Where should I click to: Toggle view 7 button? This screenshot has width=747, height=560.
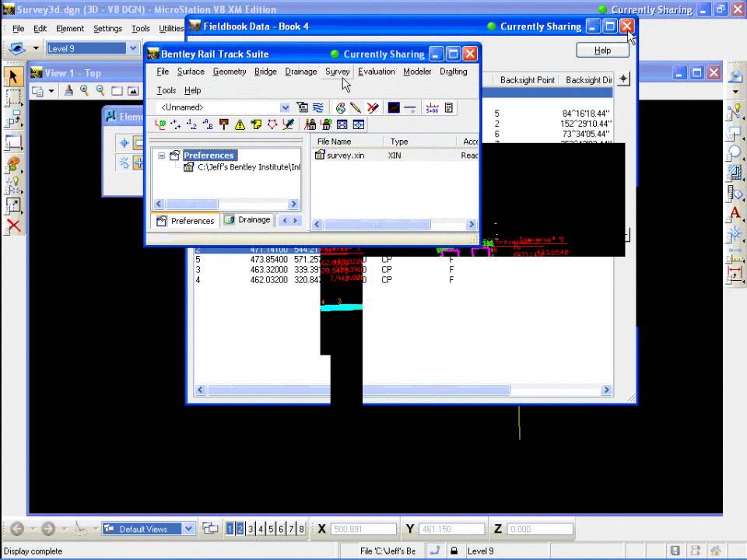(291, 529)
